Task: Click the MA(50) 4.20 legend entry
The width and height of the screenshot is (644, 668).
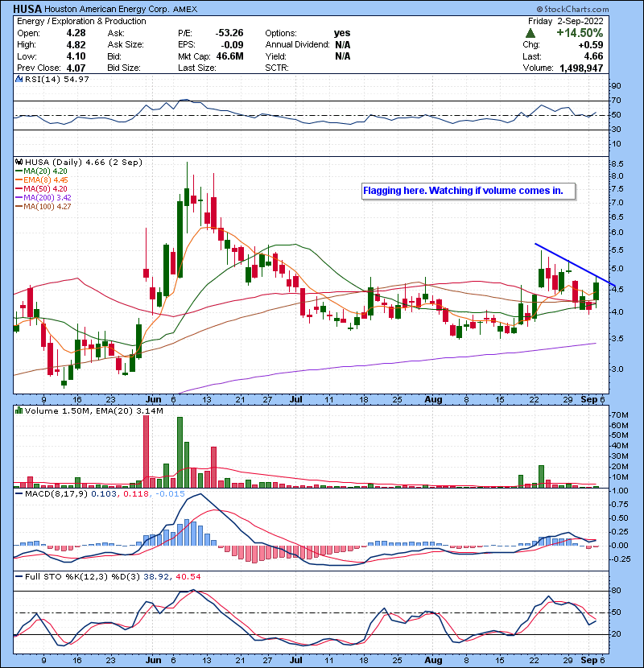Action: (41, 188)
